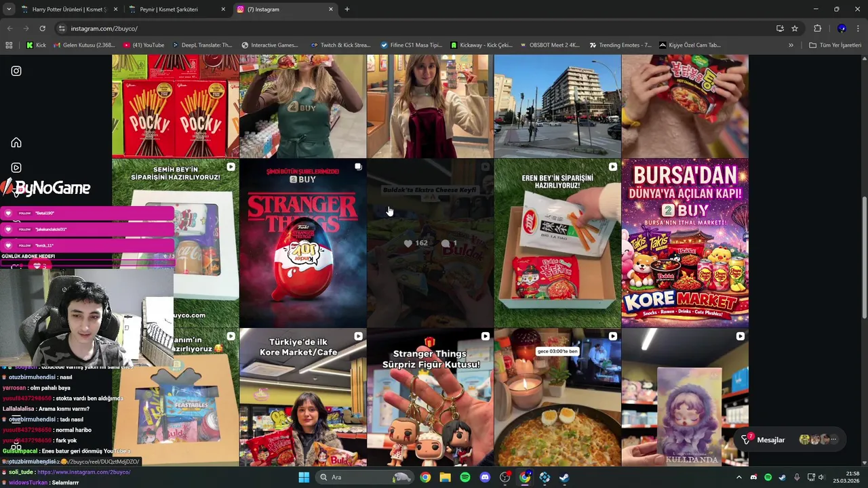
Task: Open Discord from the taskbar
Action: tap(485, 477)
